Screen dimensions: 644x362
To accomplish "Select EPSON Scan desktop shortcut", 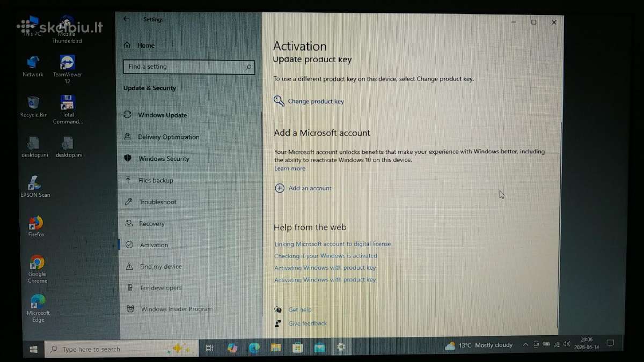I will 35,187.
